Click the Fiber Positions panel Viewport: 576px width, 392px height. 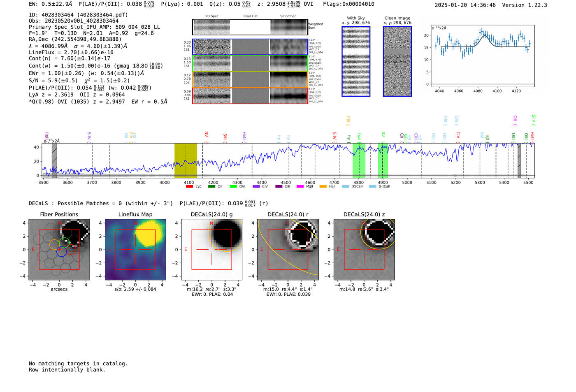coord(59,250)
